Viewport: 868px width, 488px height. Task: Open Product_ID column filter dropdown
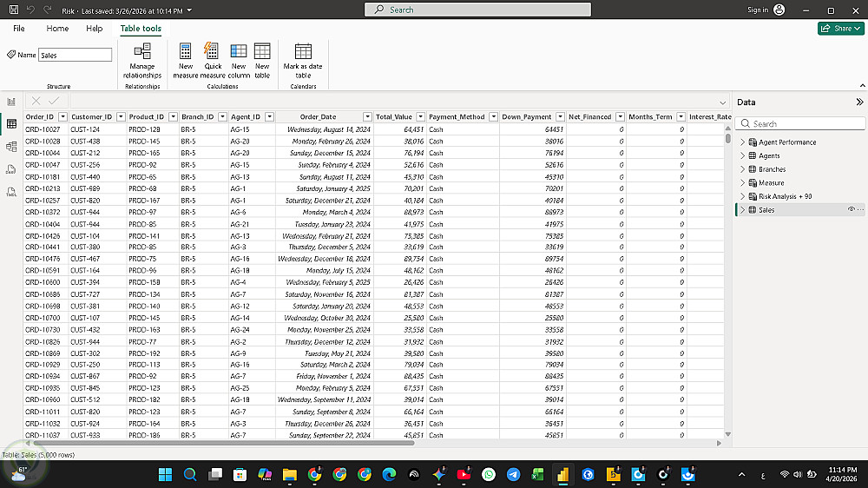[x=174, y=116]
